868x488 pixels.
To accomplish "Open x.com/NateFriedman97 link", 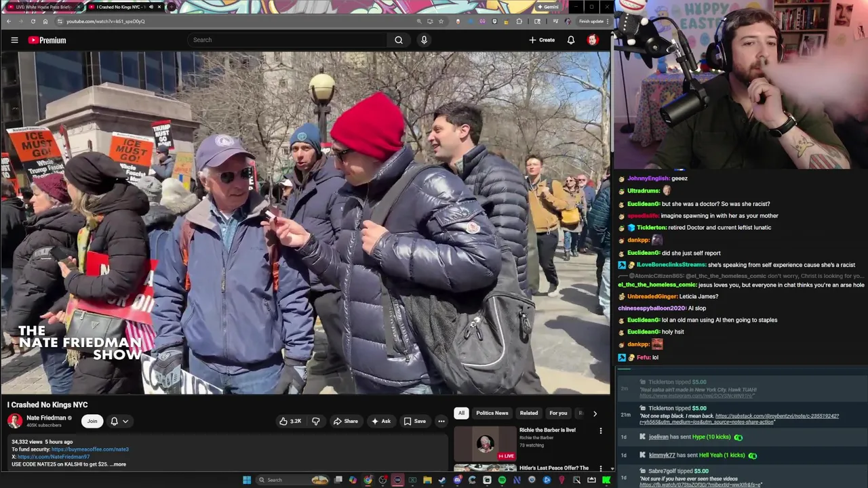I will pos(54,457).
